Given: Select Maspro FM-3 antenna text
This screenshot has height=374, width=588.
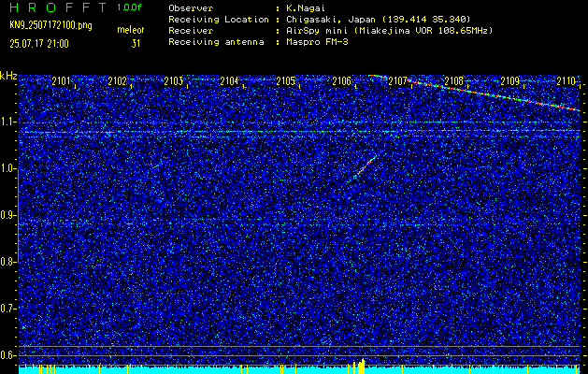Looking at the screenshot, I should point(317,42).
